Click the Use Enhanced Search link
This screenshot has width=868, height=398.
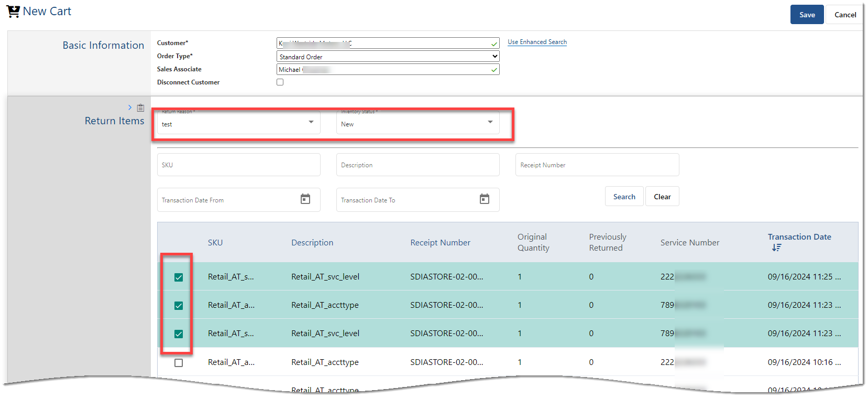(x=537, y=42)
